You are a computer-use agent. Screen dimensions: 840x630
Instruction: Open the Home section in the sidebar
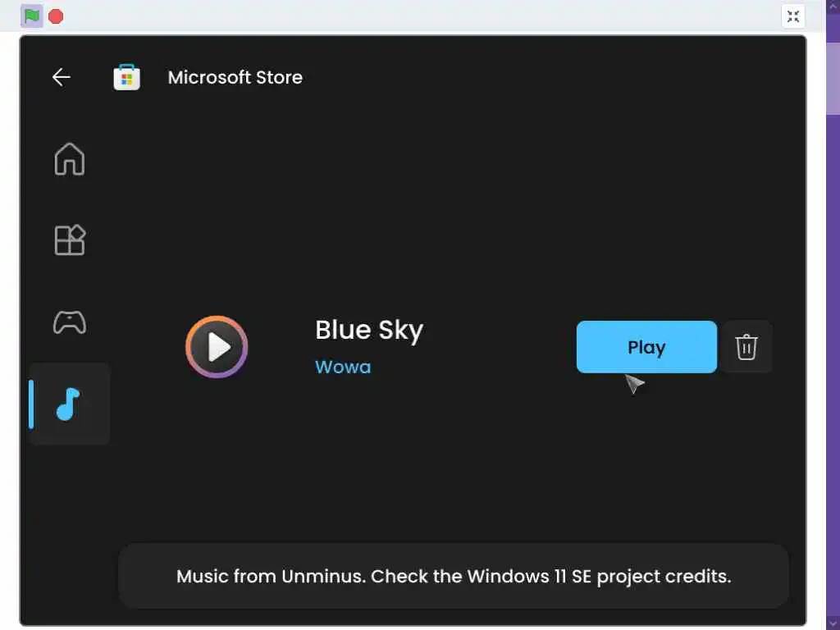coord(70,159)
